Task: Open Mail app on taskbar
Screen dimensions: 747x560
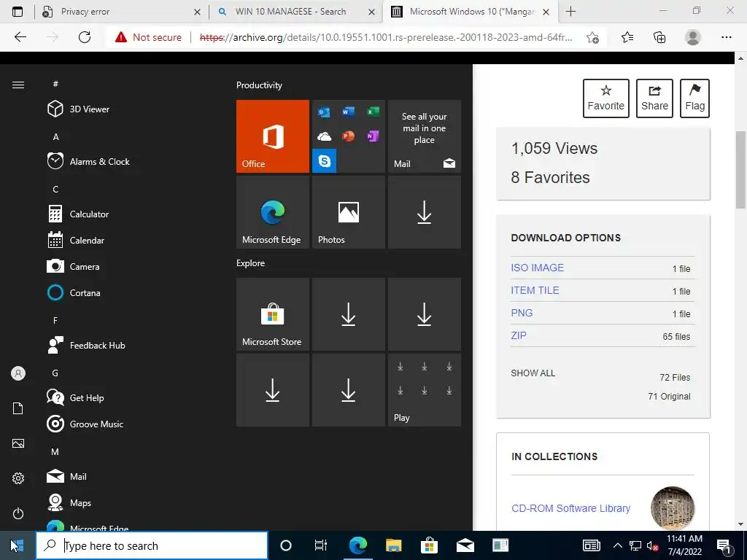Action: [465, 545]
